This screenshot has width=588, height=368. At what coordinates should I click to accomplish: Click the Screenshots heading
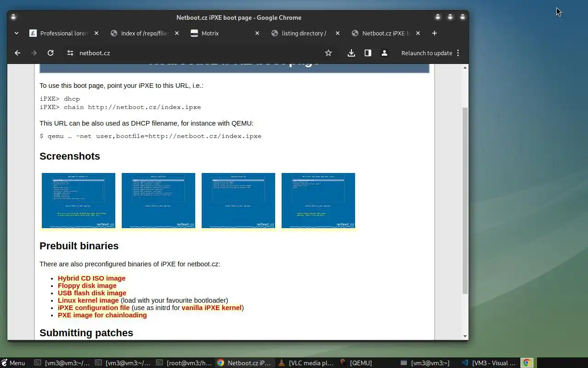[70, 156]
